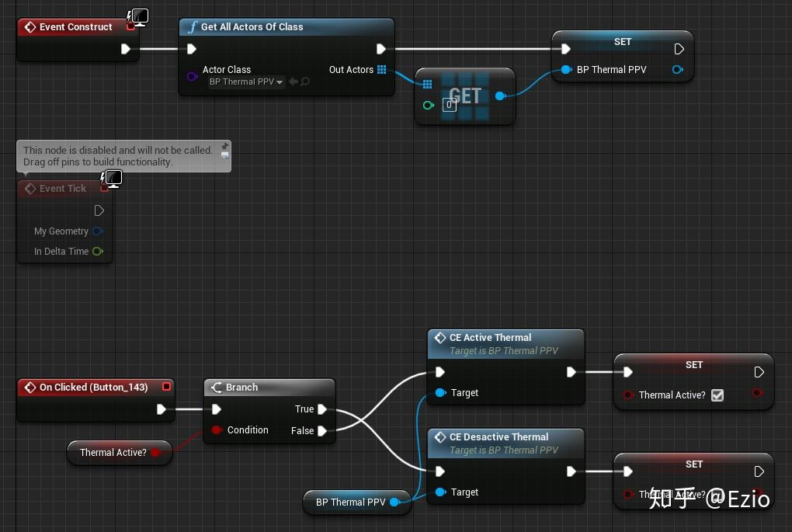Click the False execution pin on Branch

[321, 431]
